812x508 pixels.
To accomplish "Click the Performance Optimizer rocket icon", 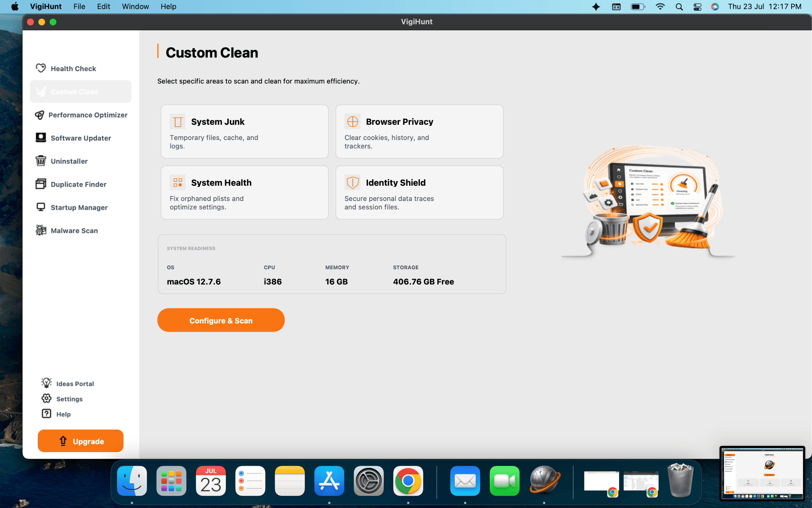I will [40, 115].
